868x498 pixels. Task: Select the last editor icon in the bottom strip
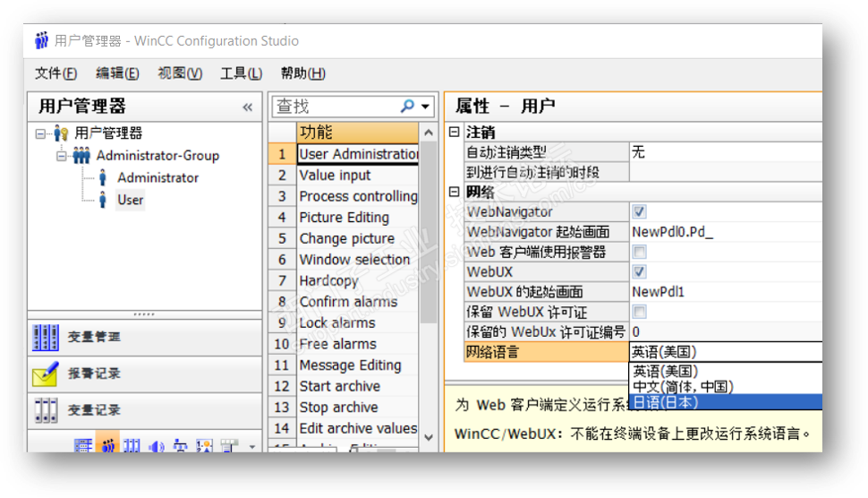(x=228, y=446)
